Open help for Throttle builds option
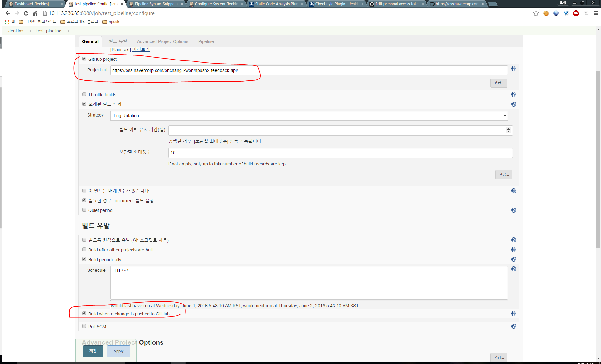The width and height of the screenshot is (601, 364). 514,94
